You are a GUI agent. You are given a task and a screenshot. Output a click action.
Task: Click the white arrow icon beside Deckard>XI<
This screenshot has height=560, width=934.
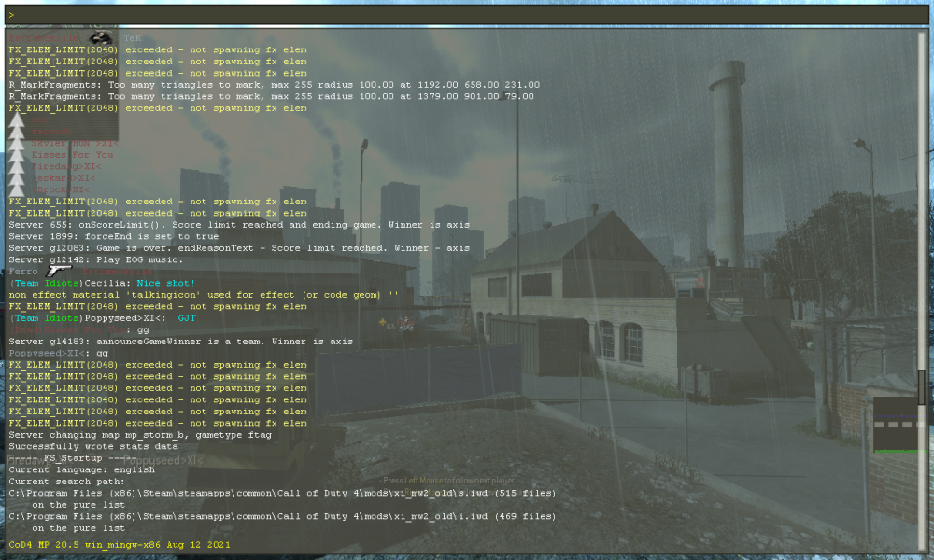pyautogui.click(x=17, y=177)
